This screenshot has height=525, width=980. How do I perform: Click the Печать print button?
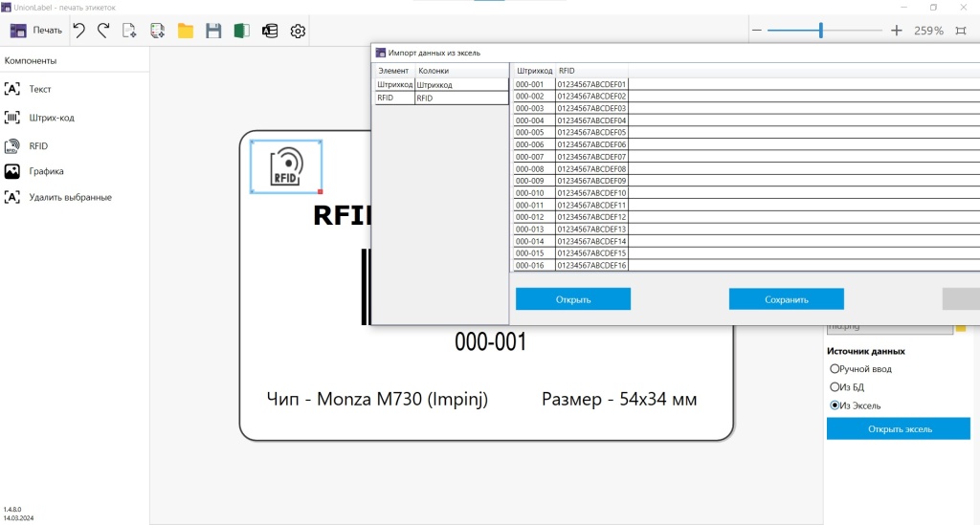click(x=35, y=30)
